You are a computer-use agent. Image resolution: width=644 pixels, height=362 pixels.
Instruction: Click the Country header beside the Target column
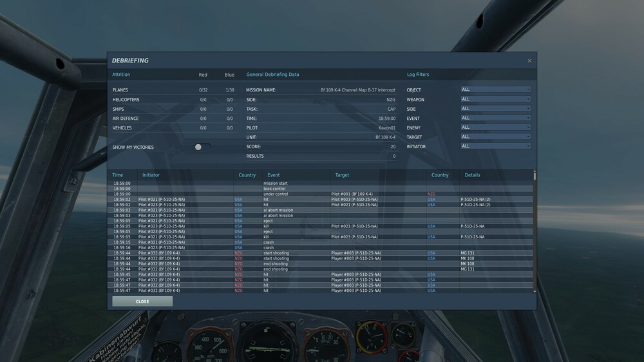(440, 175)
